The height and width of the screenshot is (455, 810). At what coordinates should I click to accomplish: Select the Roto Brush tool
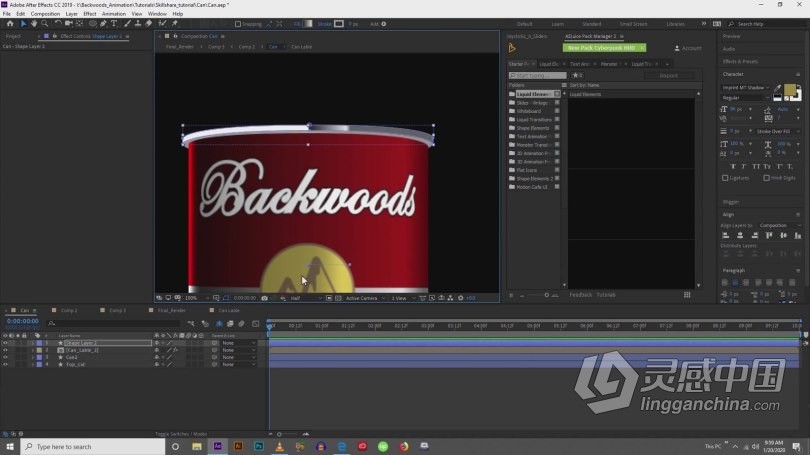point(163,24)
